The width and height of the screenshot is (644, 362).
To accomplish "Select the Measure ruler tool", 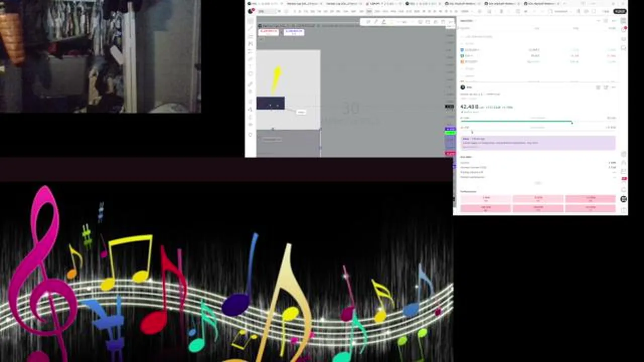I will (251, 84).
